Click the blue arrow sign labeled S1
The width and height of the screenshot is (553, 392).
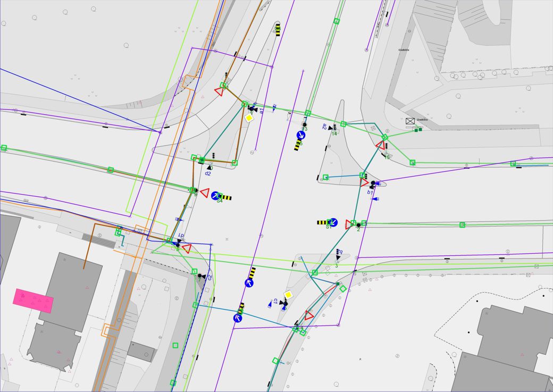click(333, 222)
